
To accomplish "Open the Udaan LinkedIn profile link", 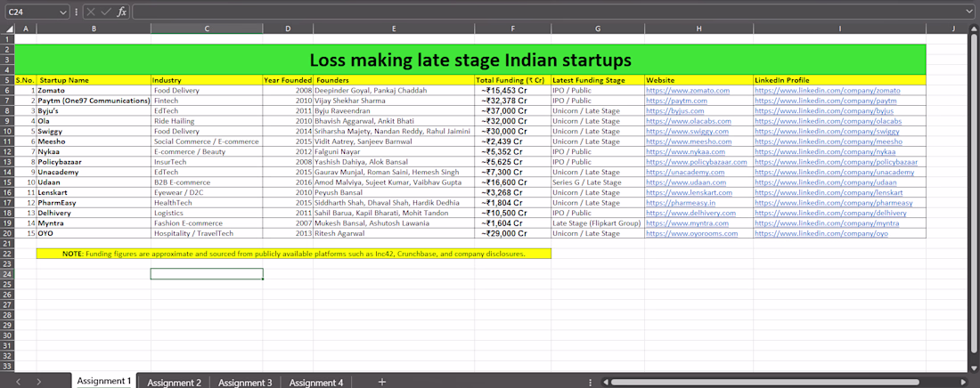I will pos(826,182).
